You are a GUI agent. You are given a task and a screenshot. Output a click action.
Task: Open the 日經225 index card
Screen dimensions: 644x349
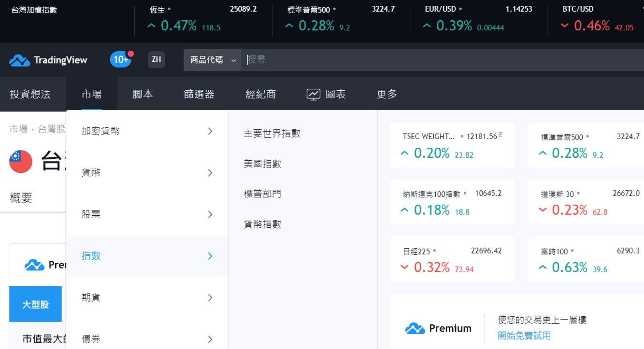452,259
